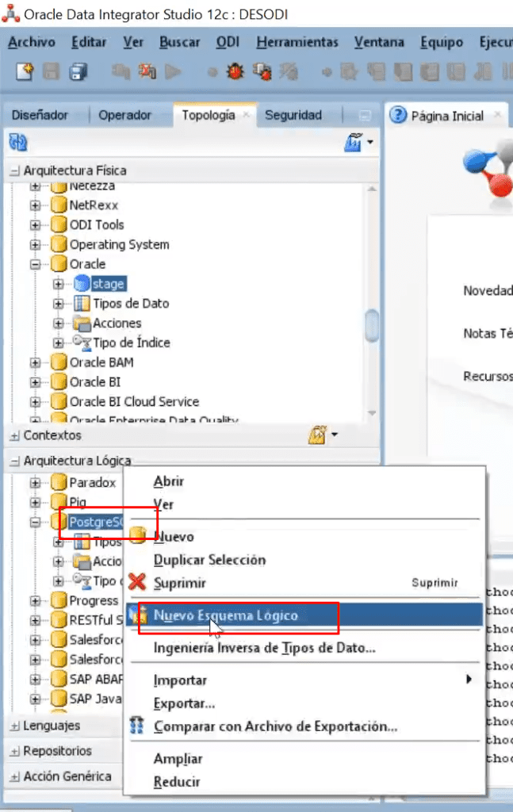Click the Acciones folder icon under Oracle
This screenshot has width=513, height=812.
(82, 324)
